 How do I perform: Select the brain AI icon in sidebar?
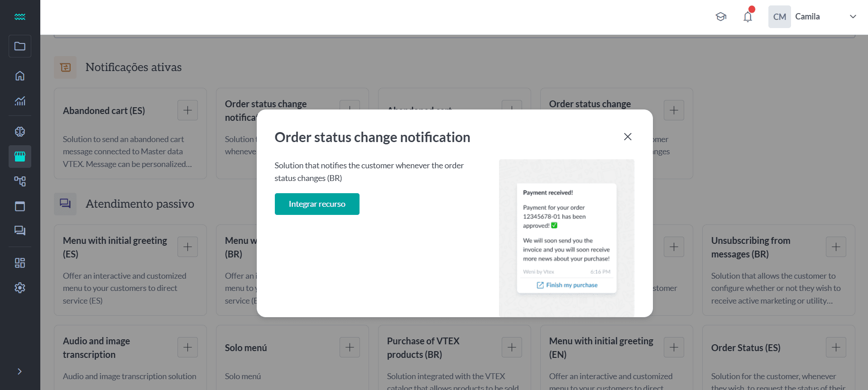click(x=20, y=132)
